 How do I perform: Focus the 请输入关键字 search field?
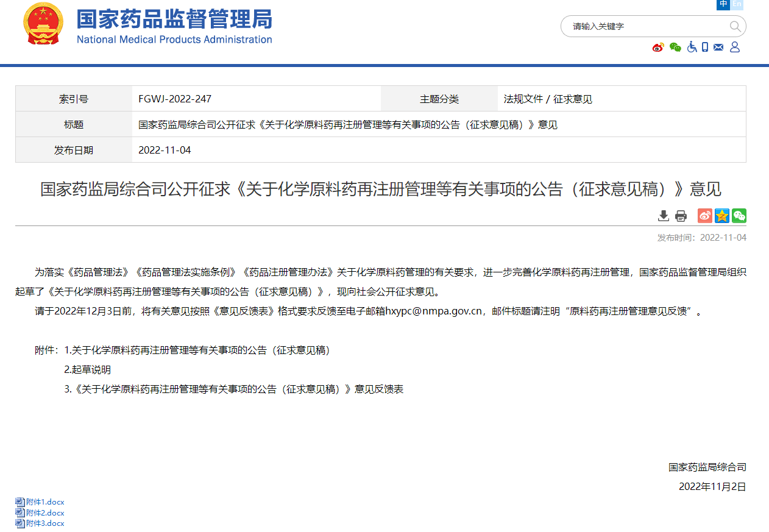646,26
